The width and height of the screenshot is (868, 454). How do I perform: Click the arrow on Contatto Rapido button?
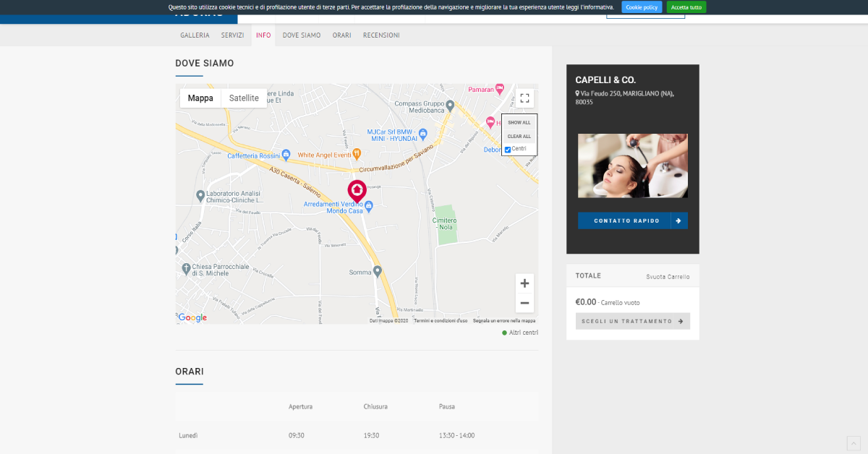coord(678,220)
